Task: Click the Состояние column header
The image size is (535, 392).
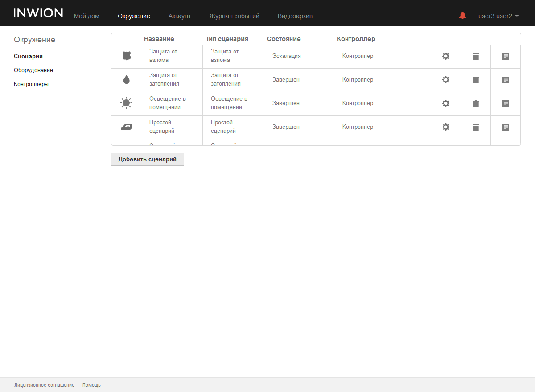Action: [284, 39]
